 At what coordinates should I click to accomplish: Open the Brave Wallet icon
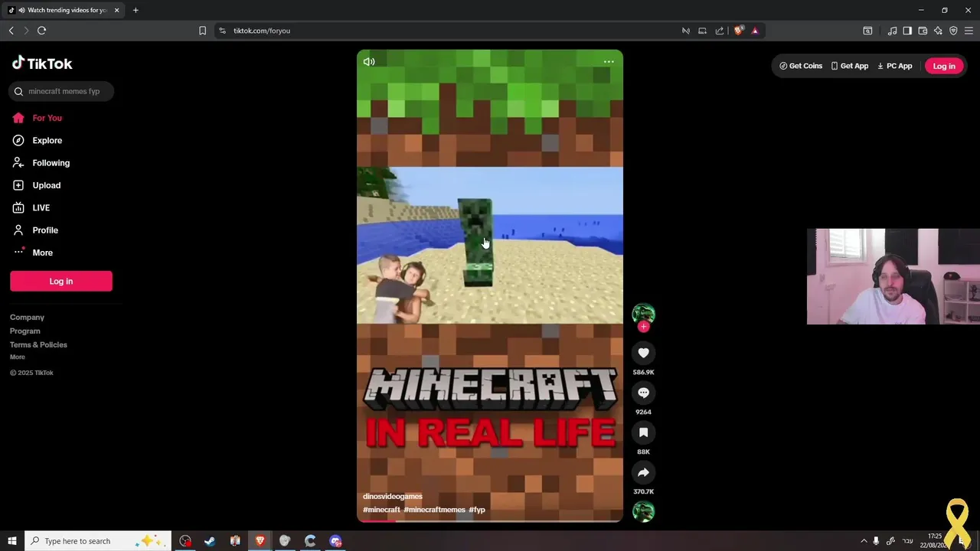(923, 31)
